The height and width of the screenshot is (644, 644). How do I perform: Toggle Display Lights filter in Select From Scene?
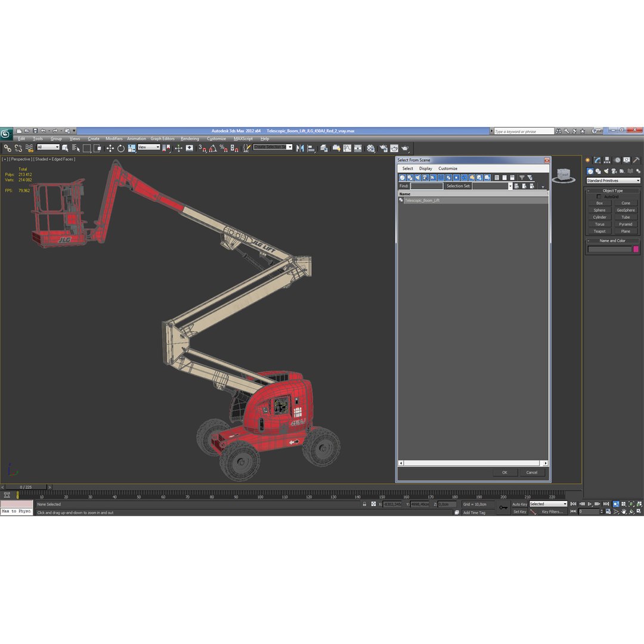tap(417, 178)
